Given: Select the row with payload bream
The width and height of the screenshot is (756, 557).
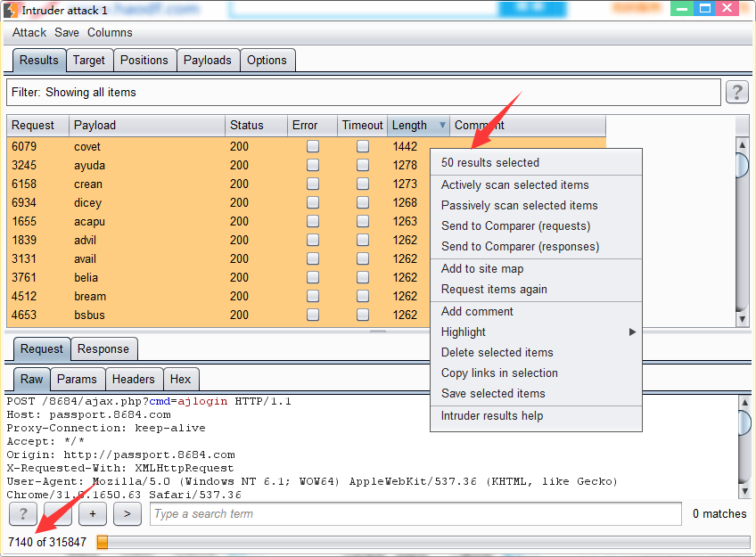Looking at the screenshot, I should (218, 297).
